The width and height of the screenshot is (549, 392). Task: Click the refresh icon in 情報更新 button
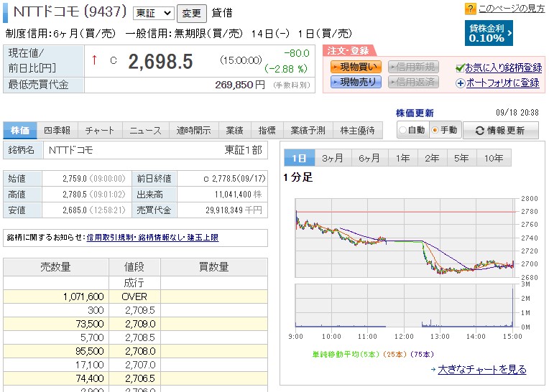pos(480,131)
